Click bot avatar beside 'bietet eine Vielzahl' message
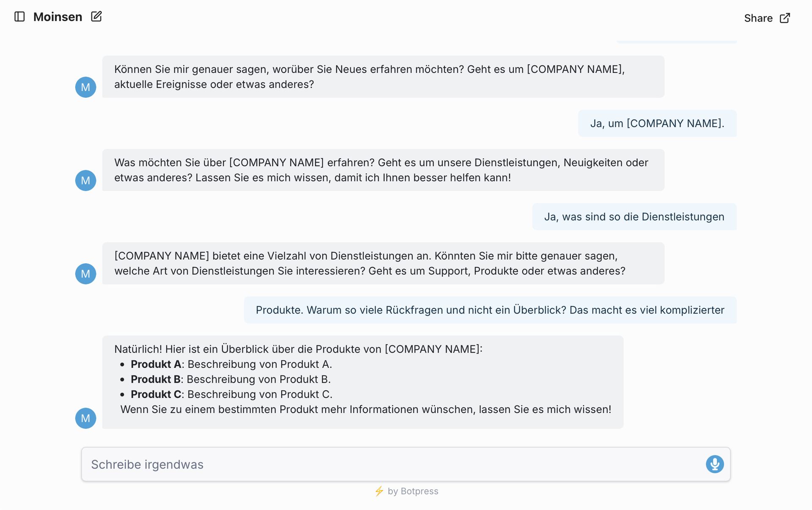The width and height of the screenshot is (812, 510). pos(85,274)
